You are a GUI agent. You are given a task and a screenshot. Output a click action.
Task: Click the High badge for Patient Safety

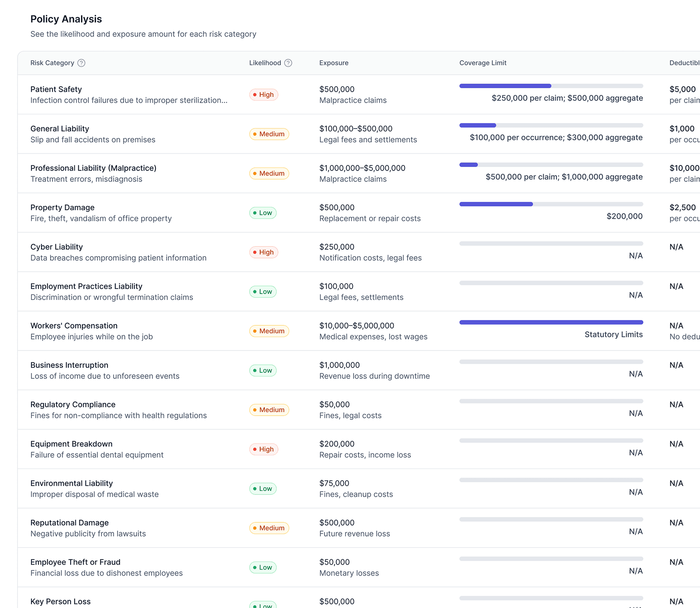pos(263,95)
